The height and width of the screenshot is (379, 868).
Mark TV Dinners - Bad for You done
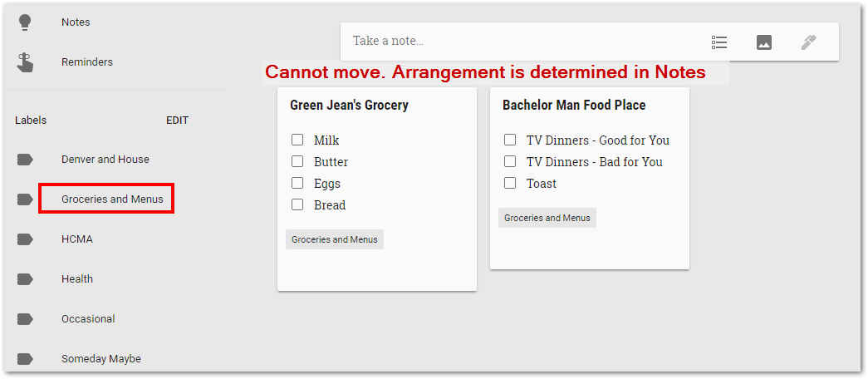(x=510, y=161)
